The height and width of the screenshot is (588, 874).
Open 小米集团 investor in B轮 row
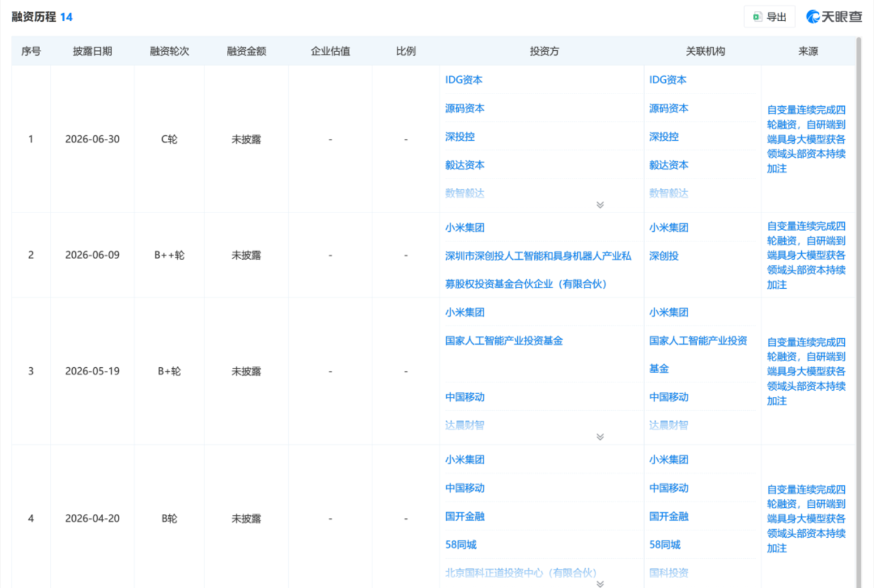click(x=465, y=460)
